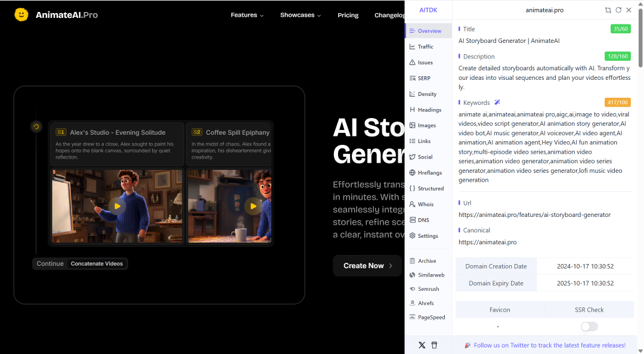
Task: Click the Whois person-search icon
Action: (x=413, y=204)
